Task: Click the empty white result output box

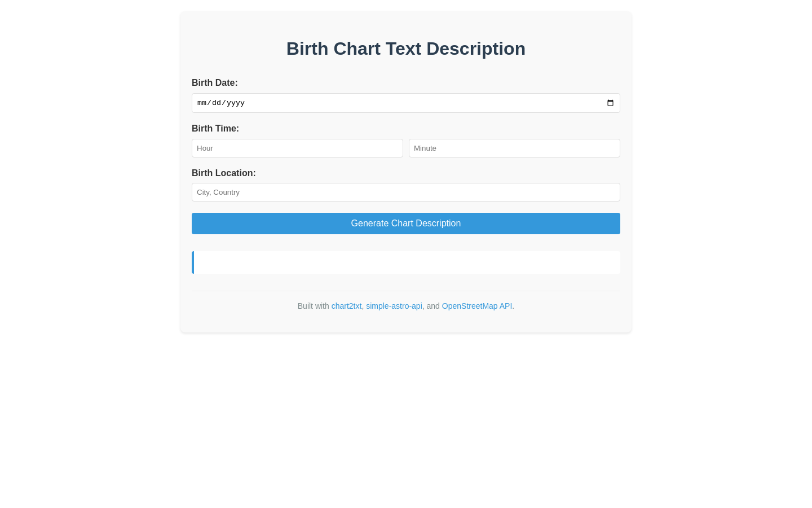Action: point(406,262)
